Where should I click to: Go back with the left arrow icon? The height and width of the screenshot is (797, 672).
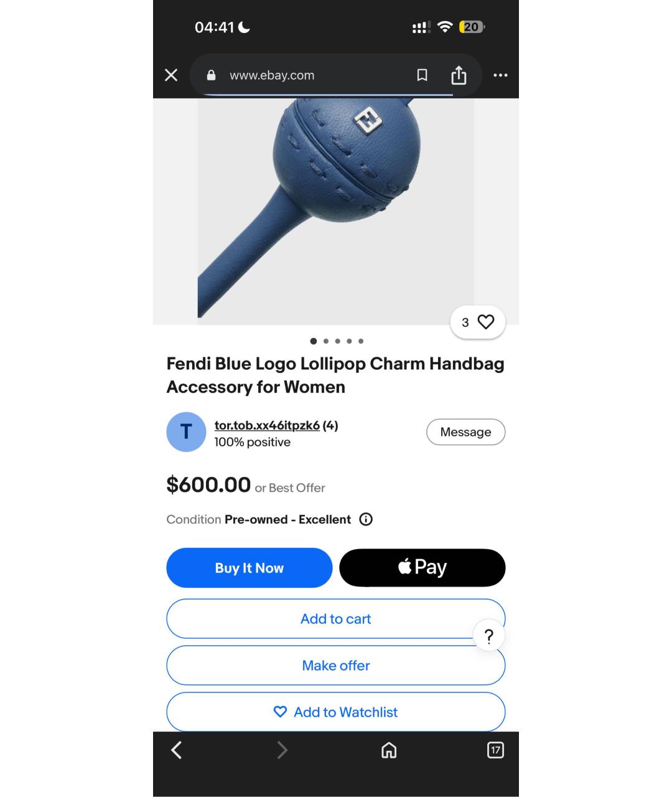tap(177, 750)
